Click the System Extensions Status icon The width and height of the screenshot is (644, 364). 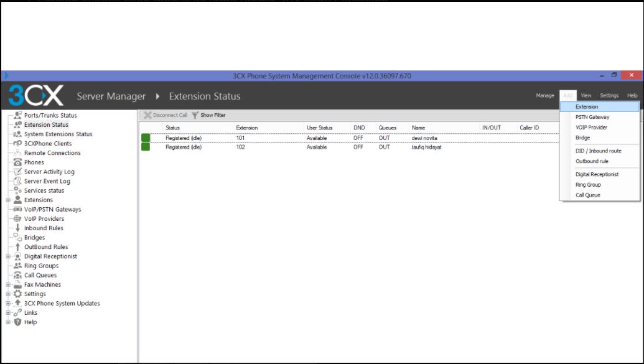[17, 134]
